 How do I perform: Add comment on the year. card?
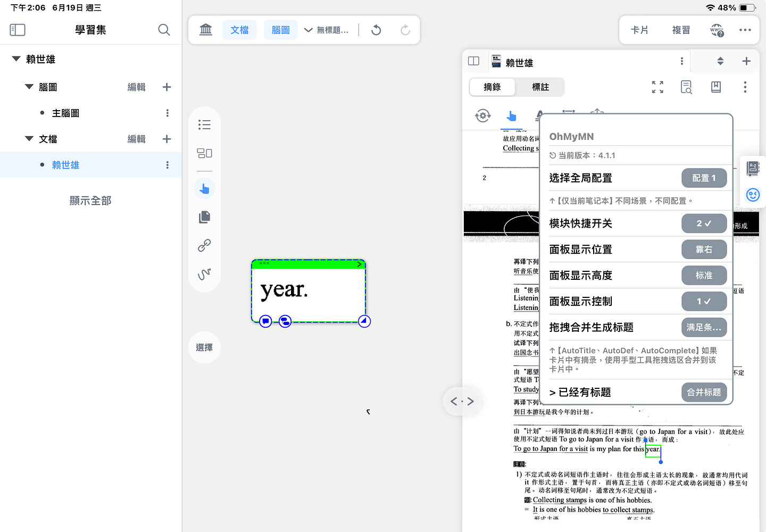tap(265, 321)
